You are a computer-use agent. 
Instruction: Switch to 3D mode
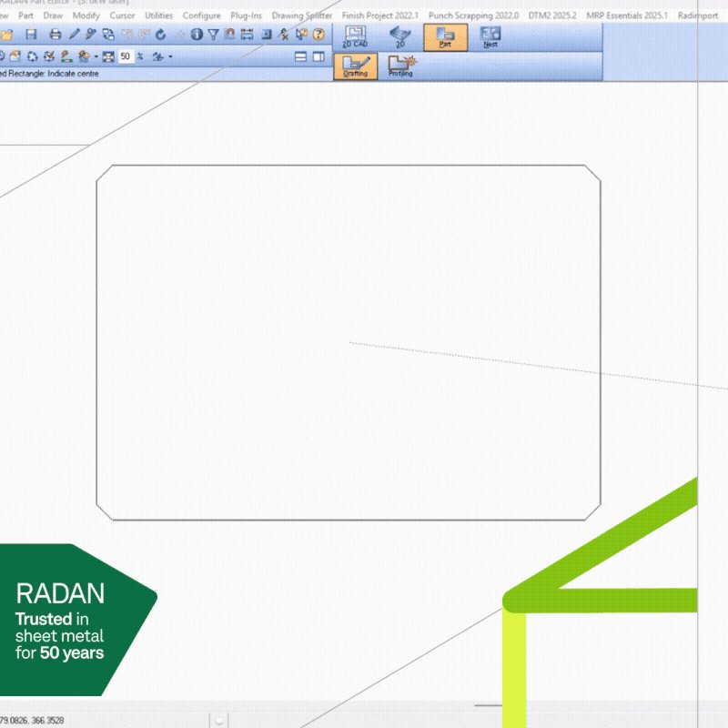pyautogui.click(x=399, y=37)
